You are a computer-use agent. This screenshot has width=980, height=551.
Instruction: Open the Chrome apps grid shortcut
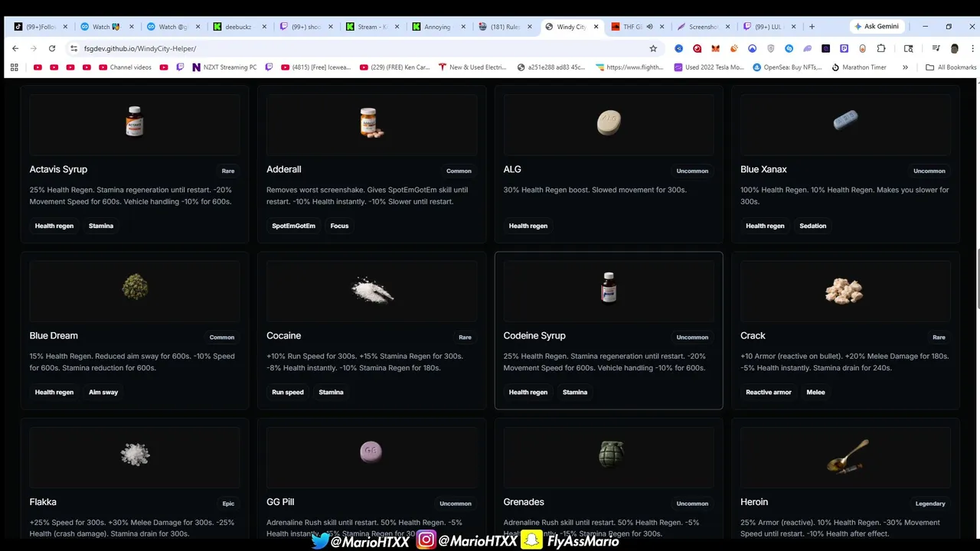coord(14,67)
